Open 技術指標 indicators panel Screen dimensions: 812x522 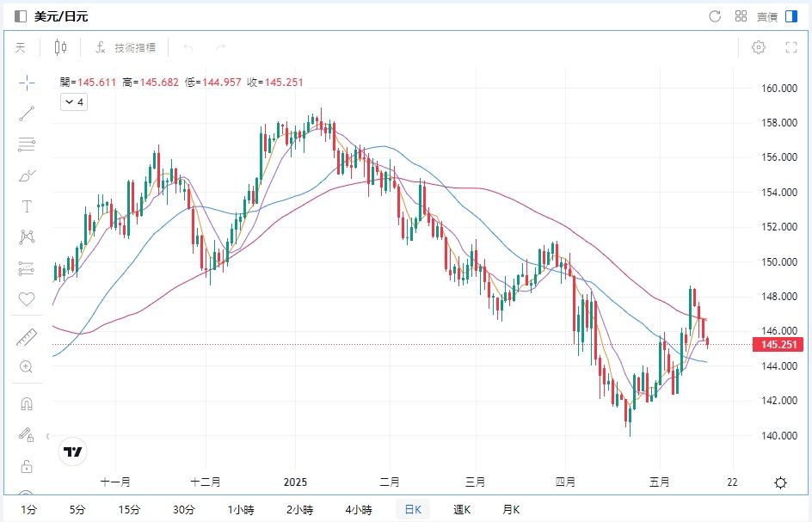coord(126,47)
